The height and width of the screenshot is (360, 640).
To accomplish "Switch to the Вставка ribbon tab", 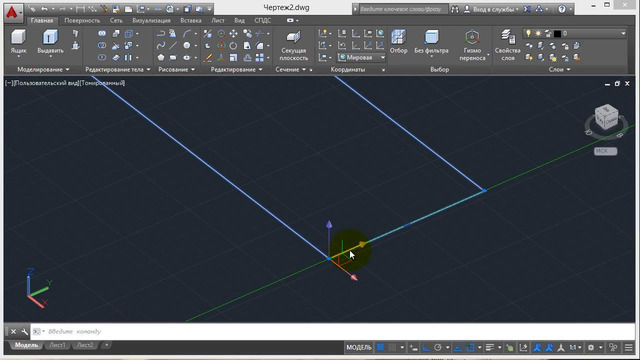I will [x=191, y=20].
